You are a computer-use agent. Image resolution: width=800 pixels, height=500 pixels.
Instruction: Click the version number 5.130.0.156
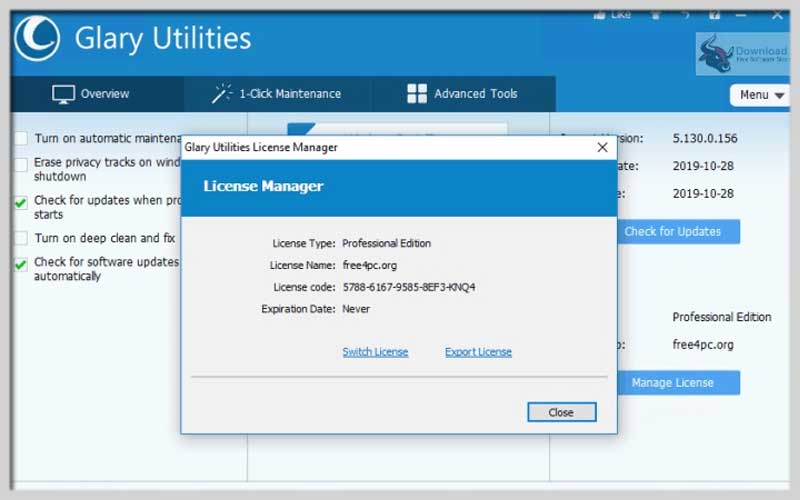point(705,138)
